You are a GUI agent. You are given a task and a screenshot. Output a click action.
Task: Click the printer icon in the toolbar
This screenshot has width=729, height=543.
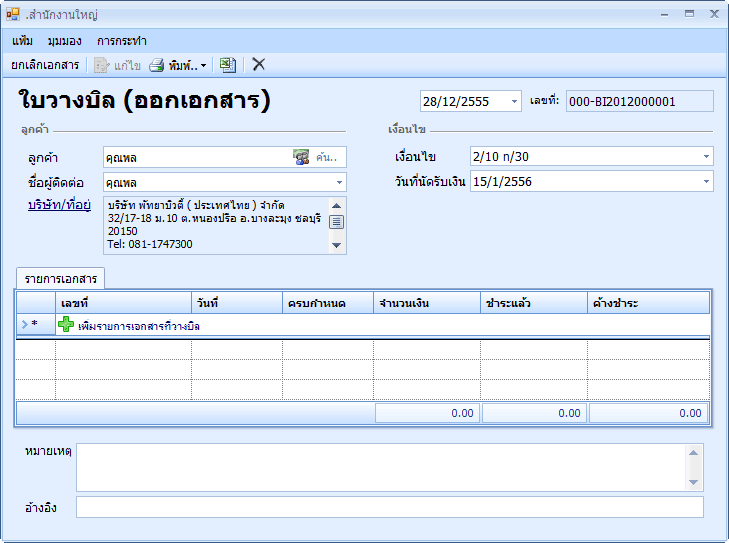(157, 65)
